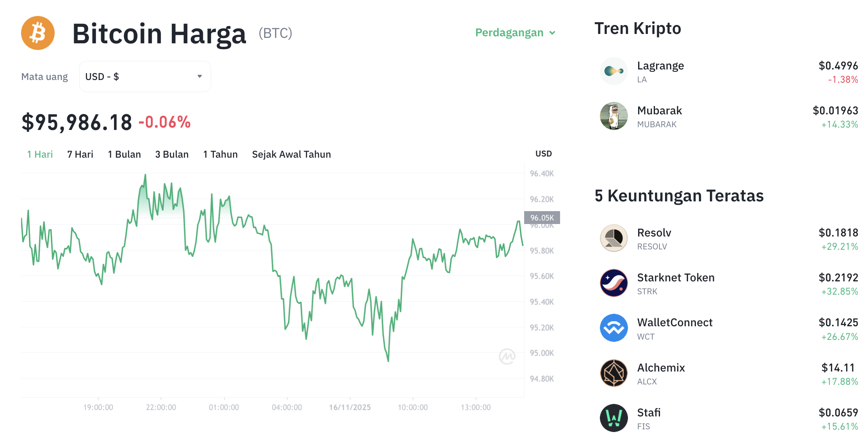Select the Stafi coin icon
Screen dimensions: 868x441
click(614, 418)
